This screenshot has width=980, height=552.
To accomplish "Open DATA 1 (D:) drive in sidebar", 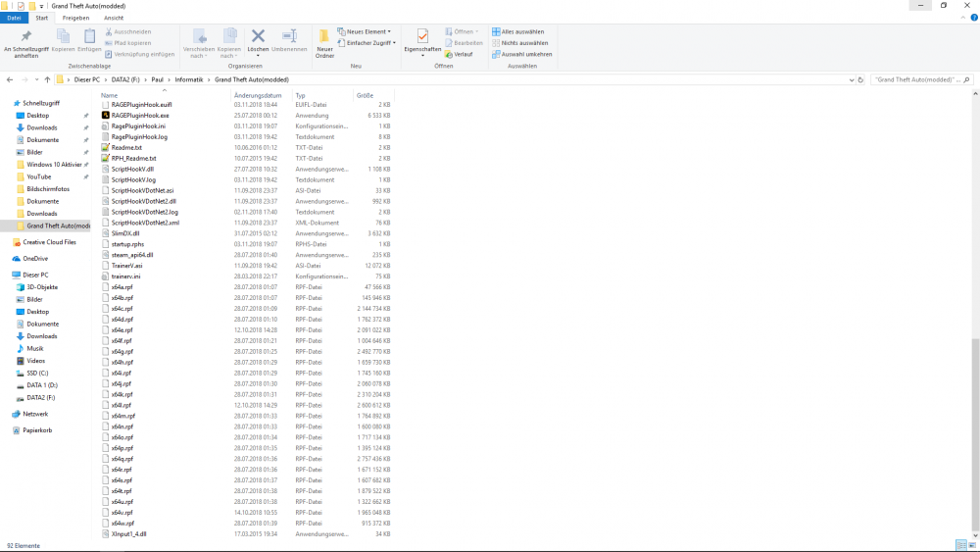I will tap(42, 385).
